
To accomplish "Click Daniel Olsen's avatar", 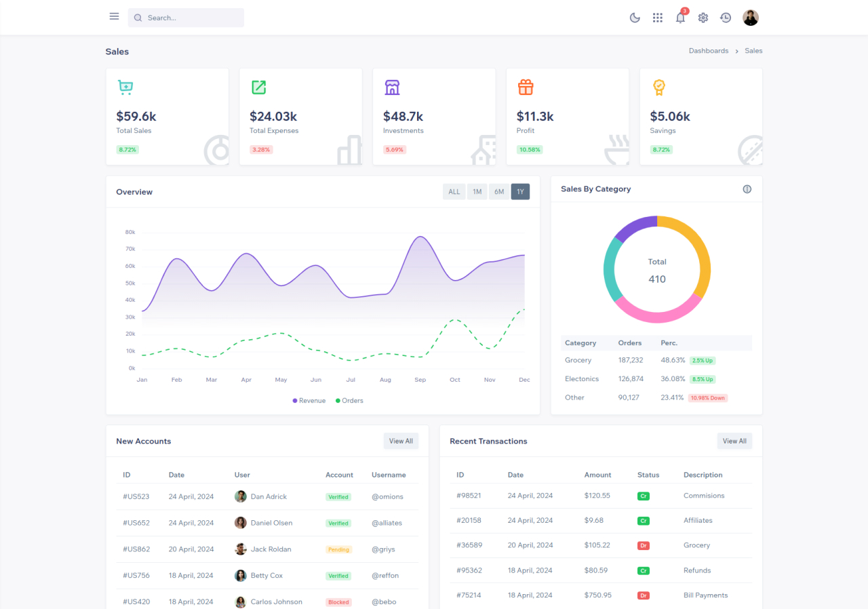I will coord(241,523).
